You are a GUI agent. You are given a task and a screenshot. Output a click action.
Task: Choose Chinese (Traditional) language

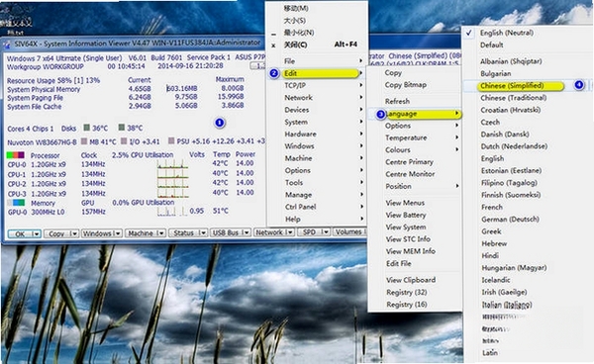pyautogui.click(x=513, y=98)
